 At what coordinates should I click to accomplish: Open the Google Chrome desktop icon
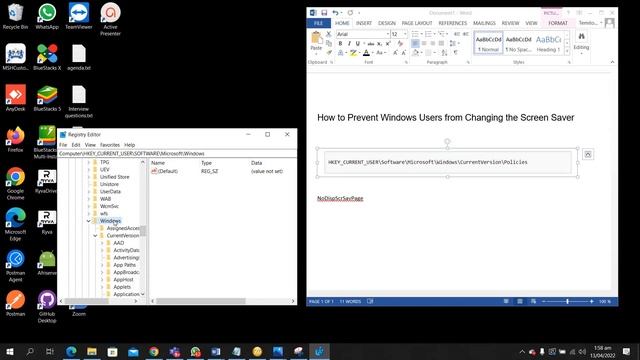[x=16, y=183]
